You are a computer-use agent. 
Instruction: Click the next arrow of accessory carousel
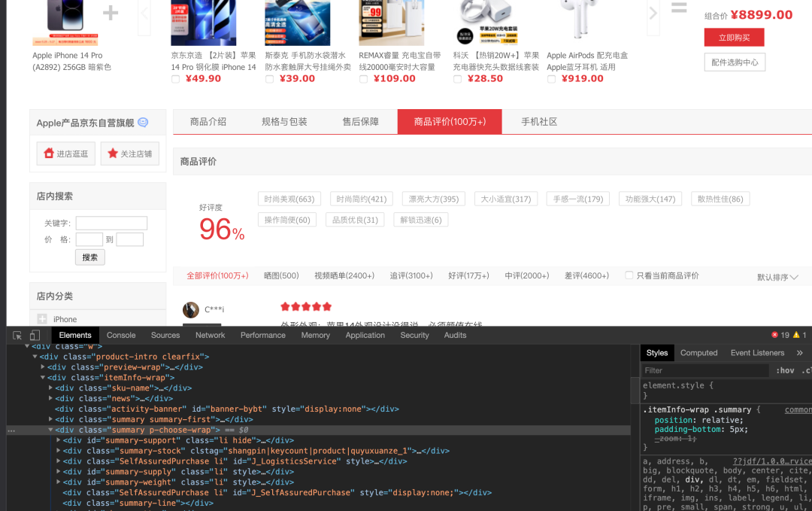(653, 13)
